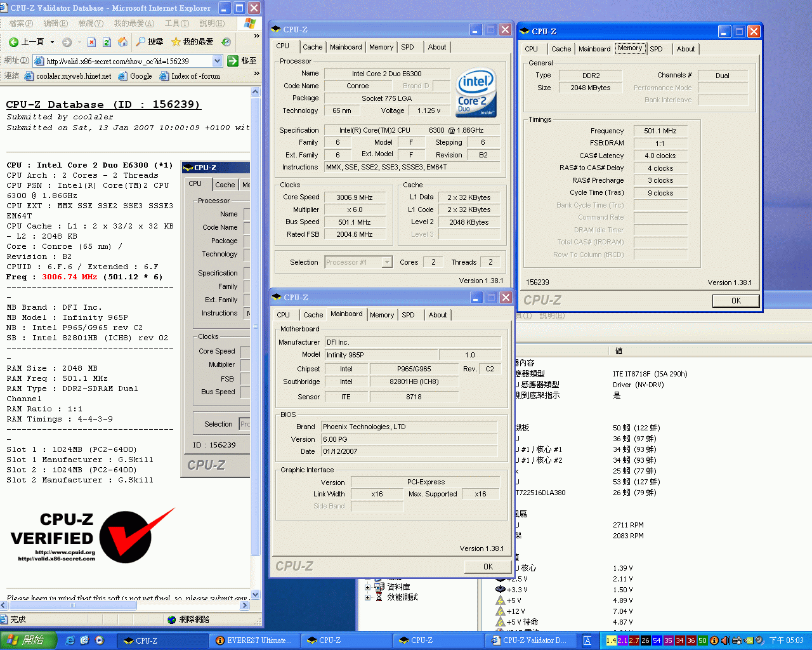The width and height of the screenshot is (812, 650).
Task: Open the 我的最愛 favorites star button
Action: point(192,42)
